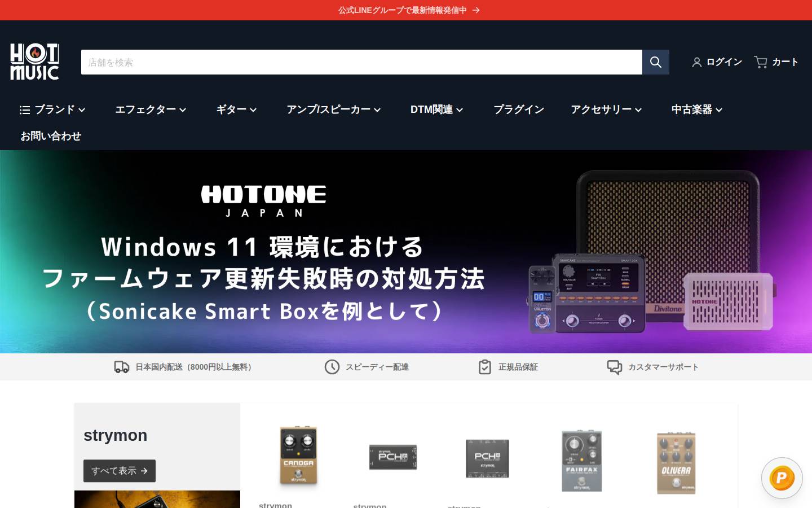Click the すべて表示 button under strymon
Viewport: 812px width, 508px height.
(120, 471)
